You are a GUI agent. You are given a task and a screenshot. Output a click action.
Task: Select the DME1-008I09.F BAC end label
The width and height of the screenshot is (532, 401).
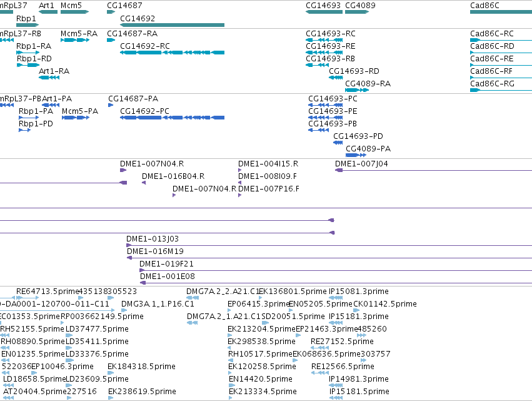tap(268, 176)
